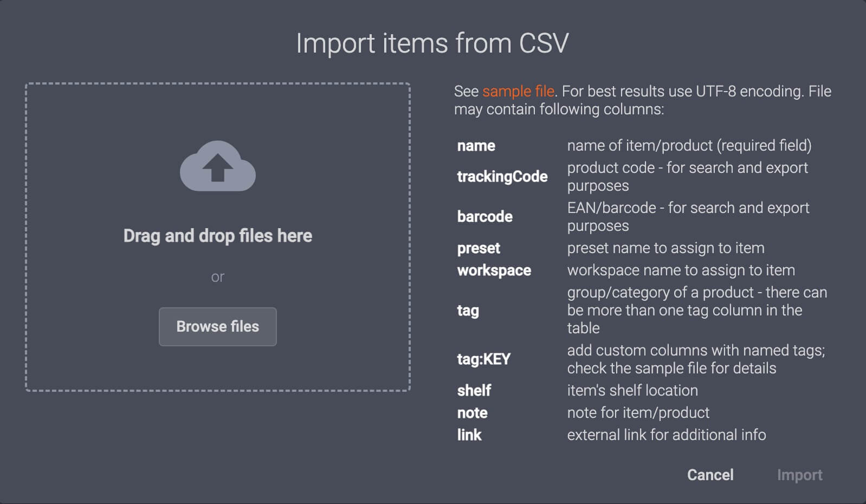
Task: Click the text 'Drag and drop files here'
Action: [x=218, y=236]
